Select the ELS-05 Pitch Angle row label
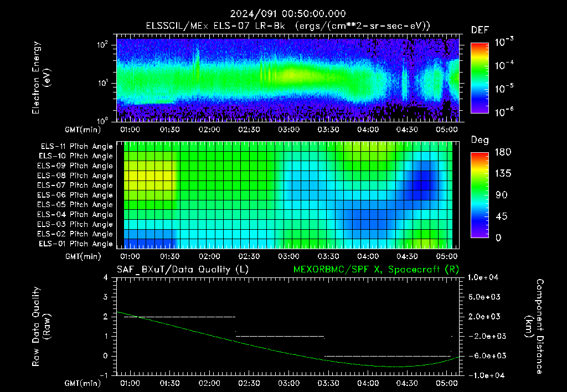567x392 pixels. [x=75, y=205]
